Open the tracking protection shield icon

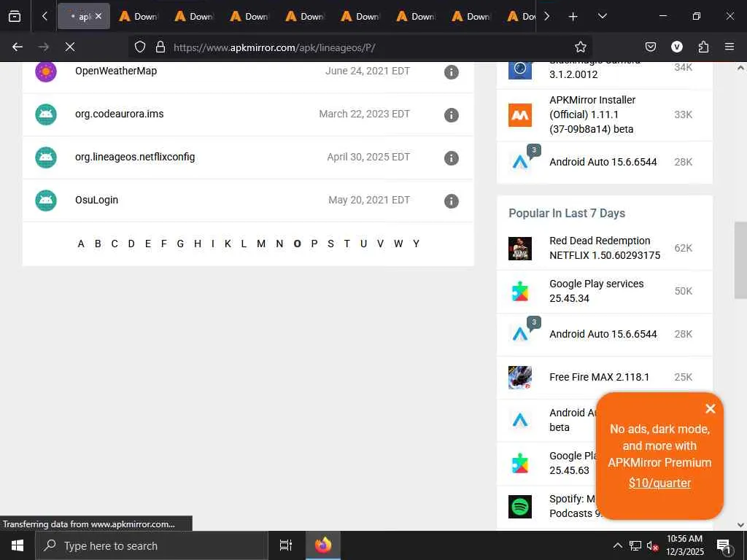139,47
